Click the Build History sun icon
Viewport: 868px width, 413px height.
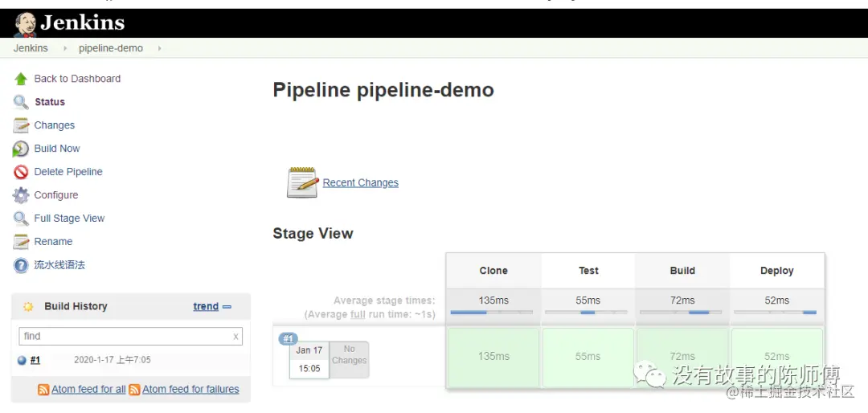(28, 307)
